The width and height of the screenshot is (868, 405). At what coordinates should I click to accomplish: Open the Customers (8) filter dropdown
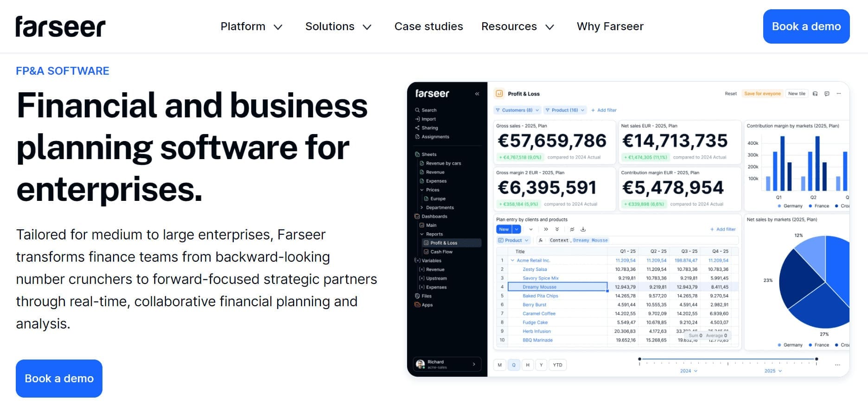[x=517, y=110]
